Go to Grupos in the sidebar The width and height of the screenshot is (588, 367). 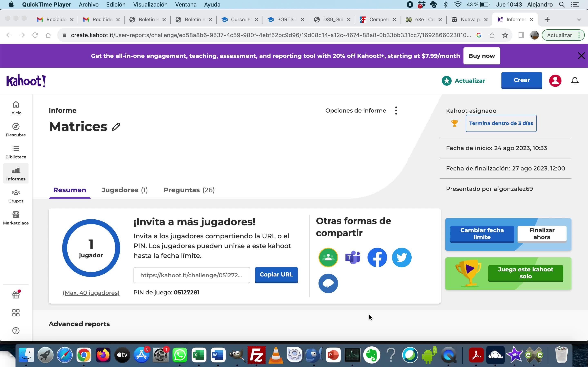tap(16, 196)
